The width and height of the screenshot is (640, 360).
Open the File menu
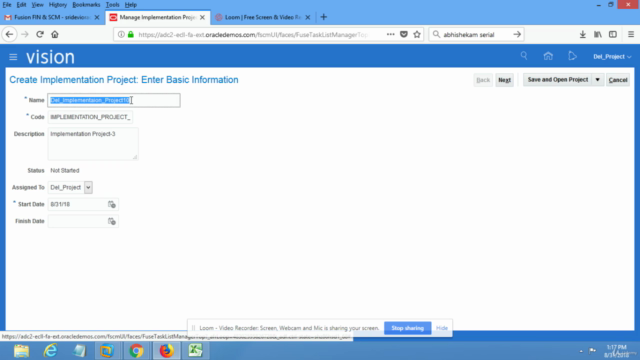coord(7,4)
